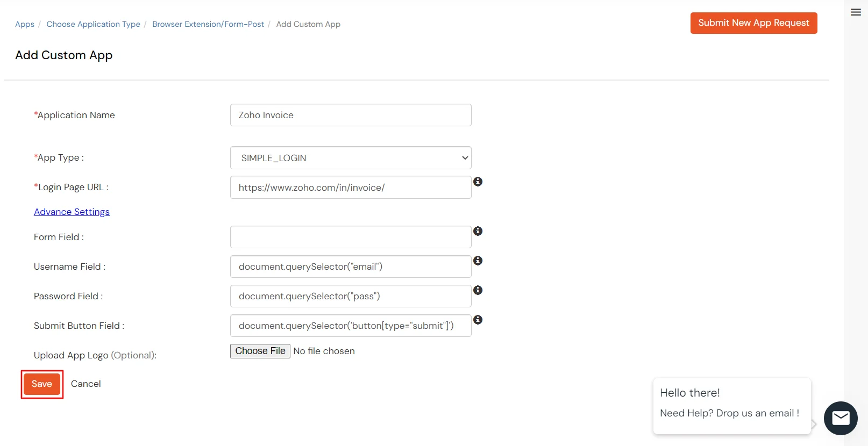Click the info icon beside Password Field
The height and width of the screenshot is (446, 868).
tap(478, 290)
